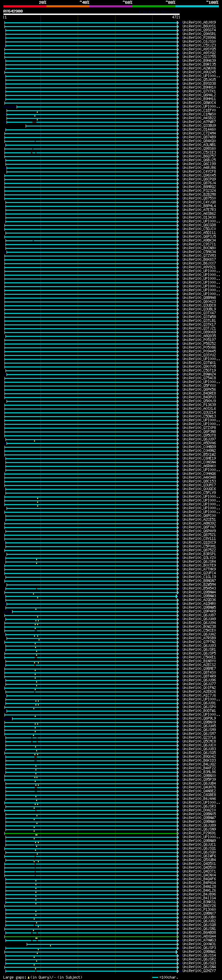Select the UniRef100_B4N128 label
This screenshot has height=980, width=222.
coord(199,886)
